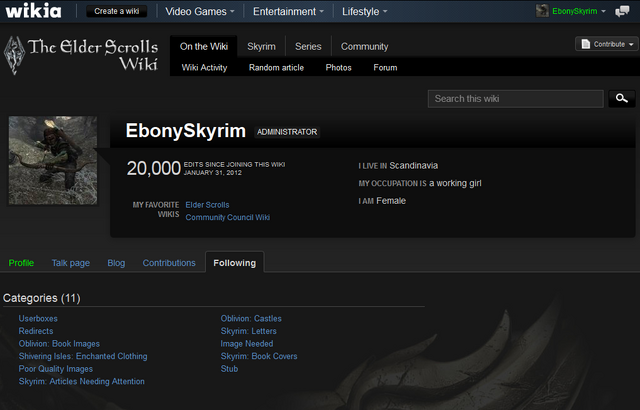Viewport: 640px width, 410px height.
Task: Open Oblivion: Castles category
Action: [251, 319]
